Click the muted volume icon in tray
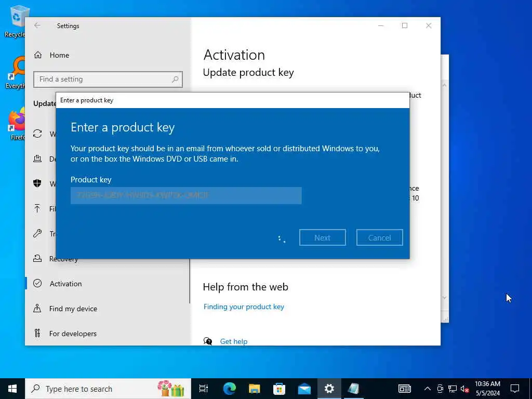Screen dimensions: 532x399 point(465,389)
